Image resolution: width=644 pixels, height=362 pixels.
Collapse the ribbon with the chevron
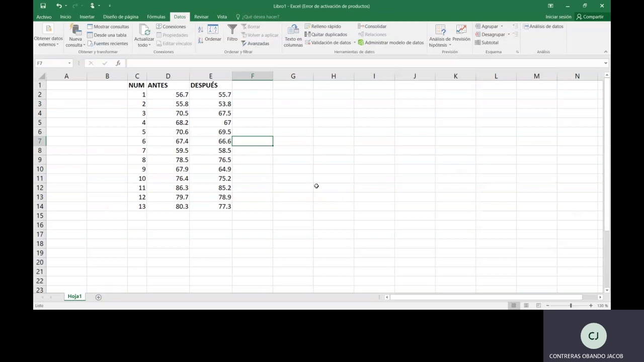[605, 52]
